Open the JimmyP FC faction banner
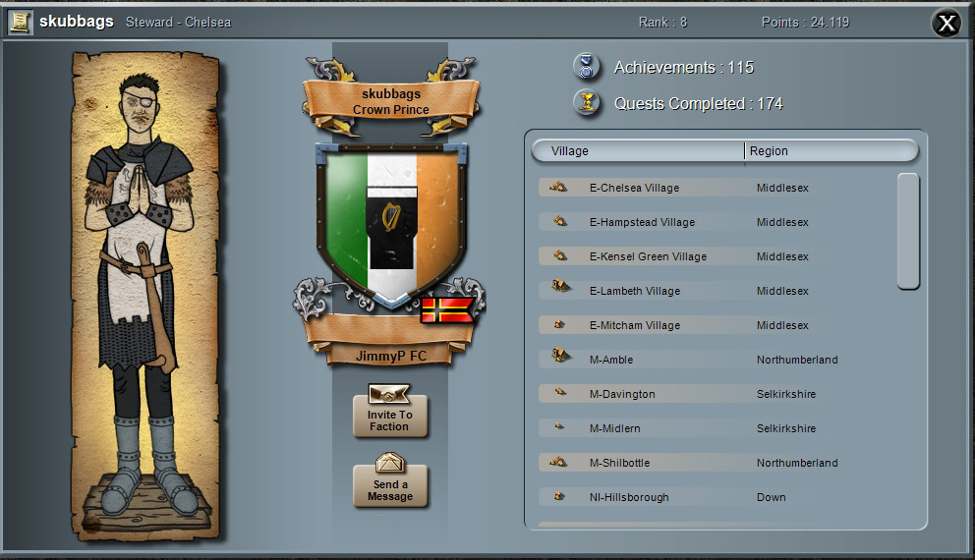Image resolution: width=975 pixels, height=560 pixels. click(x=390, y=356)
